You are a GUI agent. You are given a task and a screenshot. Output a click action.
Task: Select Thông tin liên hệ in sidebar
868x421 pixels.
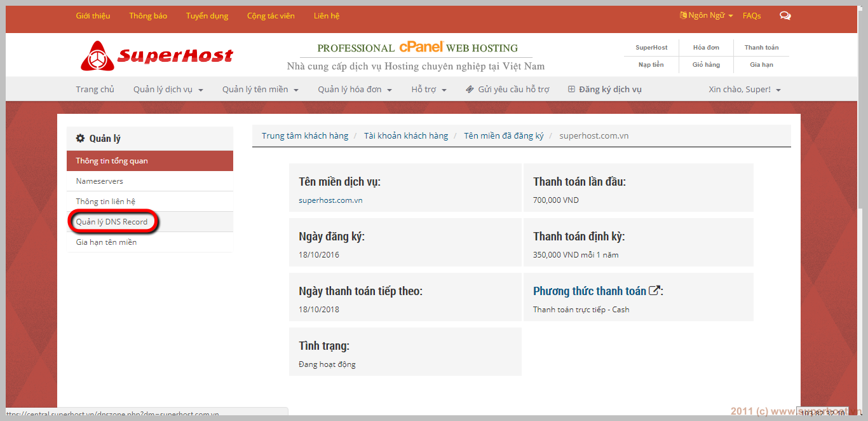[x=150, y=202]
